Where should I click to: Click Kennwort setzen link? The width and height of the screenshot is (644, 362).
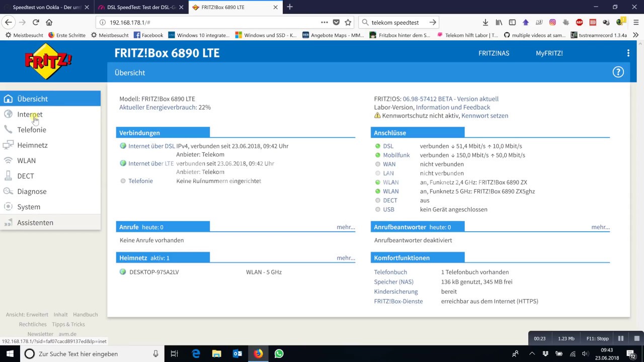[485, 116]
